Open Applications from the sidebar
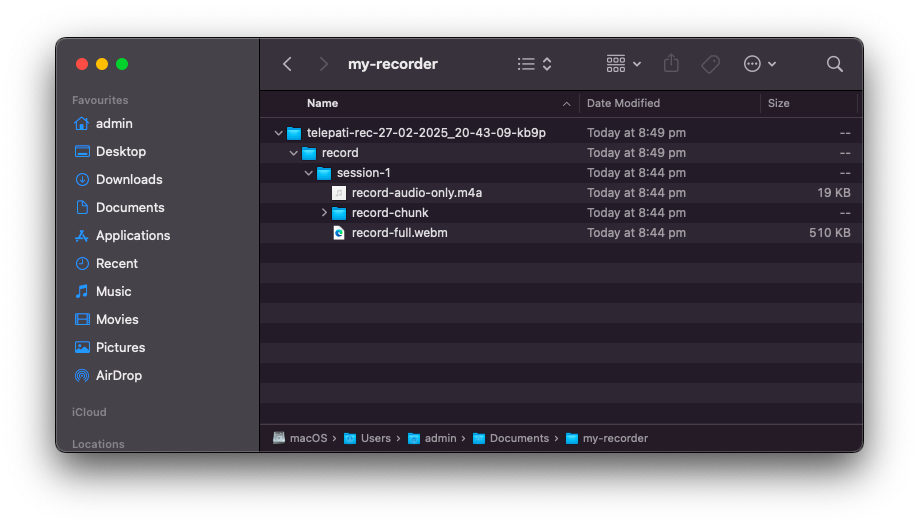The image size is (919, 526). (132, 235)
